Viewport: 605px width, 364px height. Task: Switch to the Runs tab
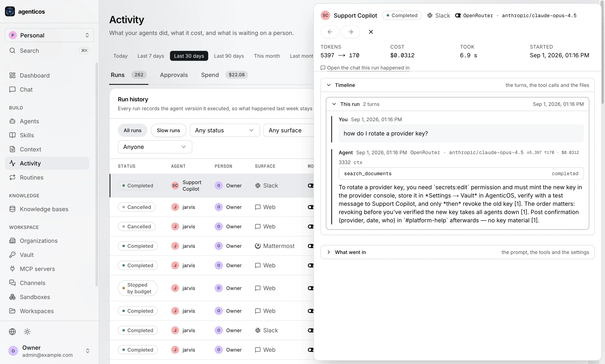pos(129,75)
